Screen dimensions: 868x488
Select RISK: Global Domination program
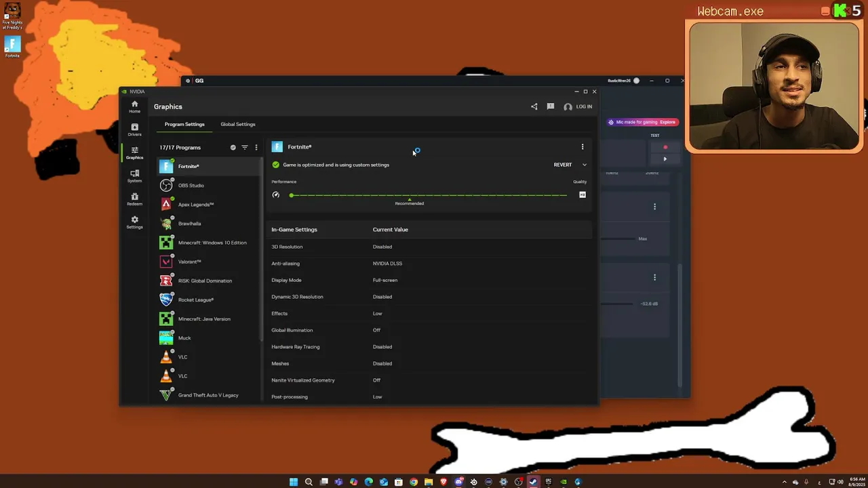click(x=210, y=280)
